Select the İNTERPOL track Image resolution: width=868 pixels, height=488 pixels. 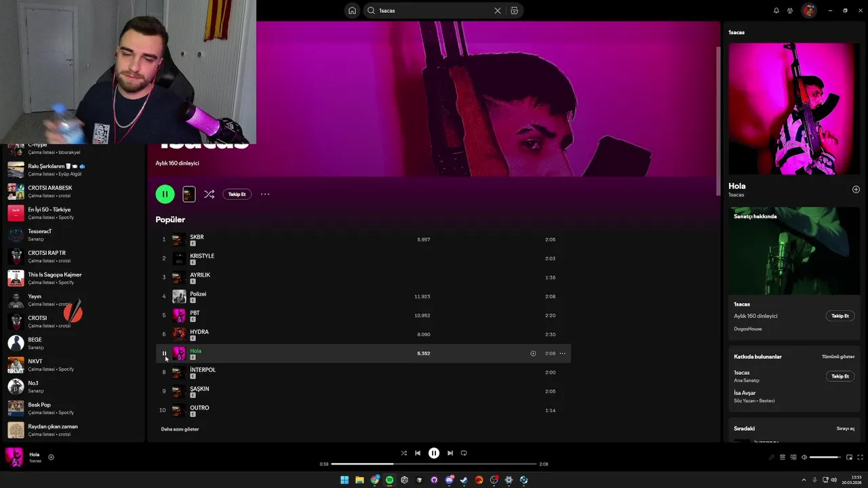point(363,372)
